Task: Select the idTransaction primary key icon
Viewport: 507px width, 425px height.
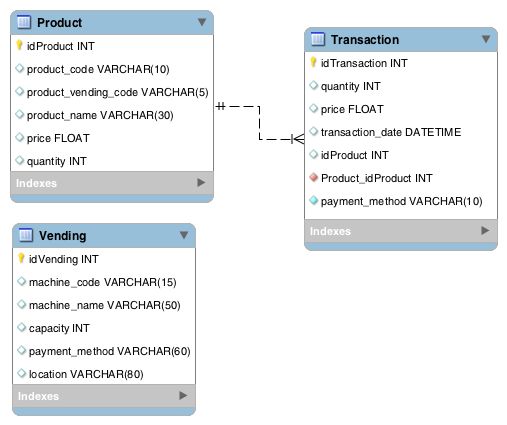Action: point(313,62)
